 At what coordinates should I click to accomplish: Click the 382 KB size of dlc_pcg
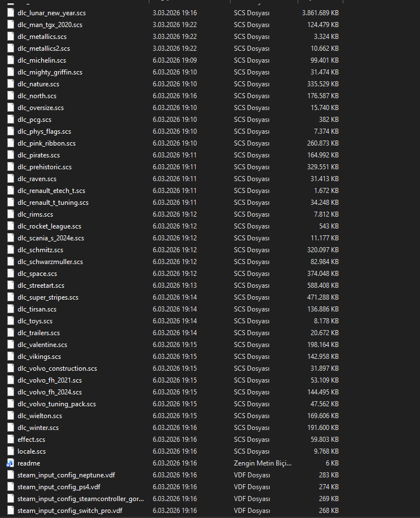tap(328, 120)
